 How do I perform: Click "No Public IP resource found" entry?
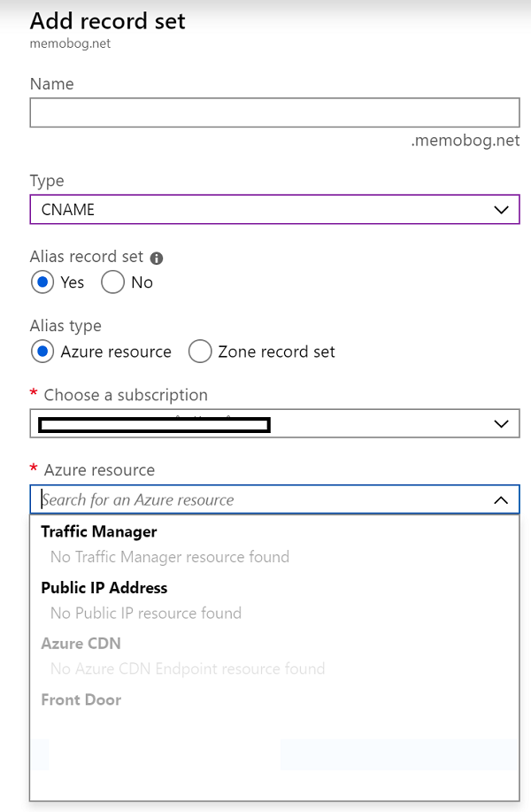[145, 613]
